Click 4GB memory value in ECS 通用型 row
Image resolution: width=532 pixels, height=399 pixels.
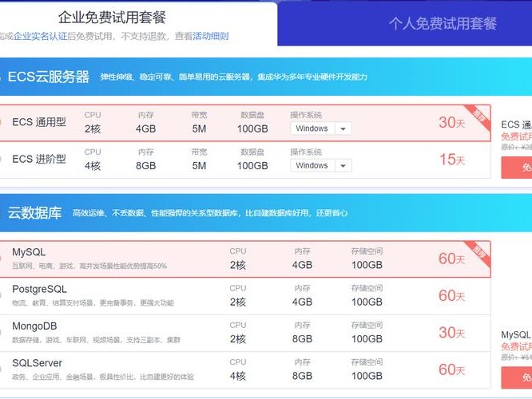[146, 128]
